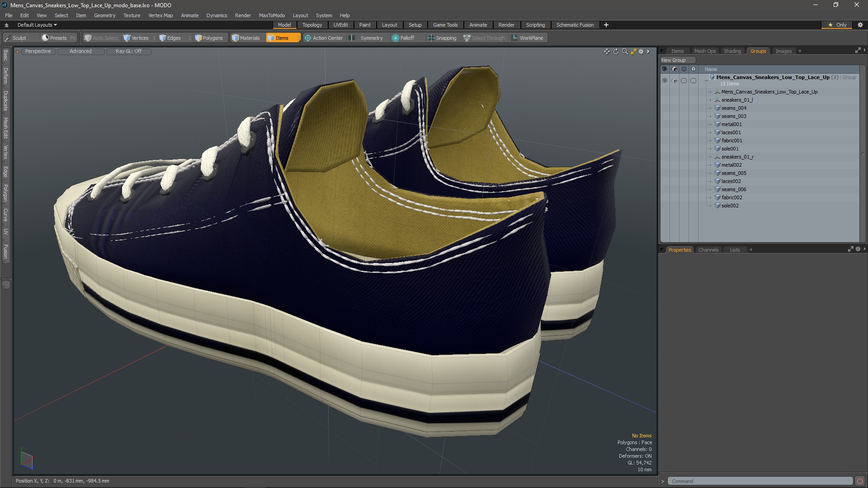The height and width of the screenshot is (488, 868).
Task: Click the Command input field
Action: pyautogui.click(x=760, y=481)
